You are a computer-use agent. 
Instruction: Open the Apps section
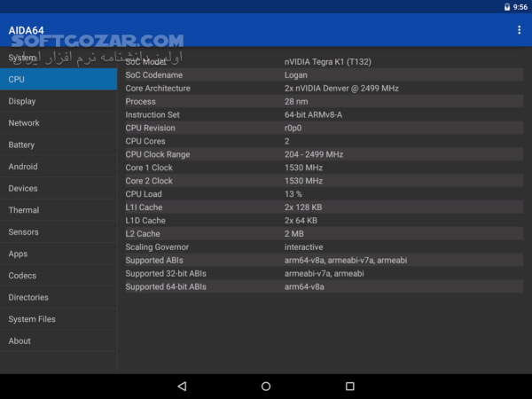coord(59,254)
